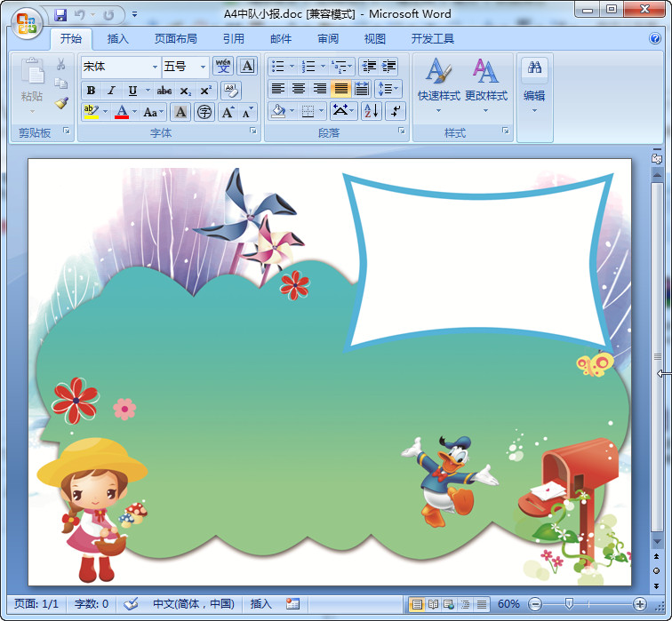Screen dimensions: 672x621
Task: Grow font size with large A
Action: (228, 112)
